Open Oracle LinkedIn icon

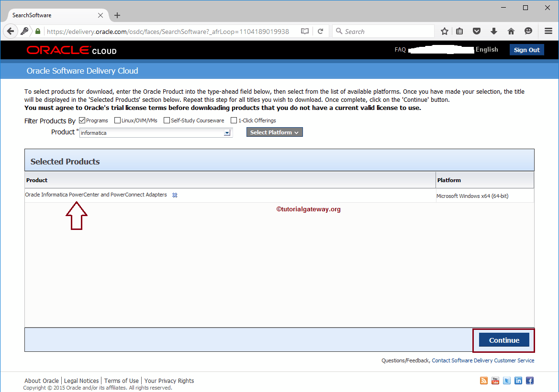coord(518,381)
